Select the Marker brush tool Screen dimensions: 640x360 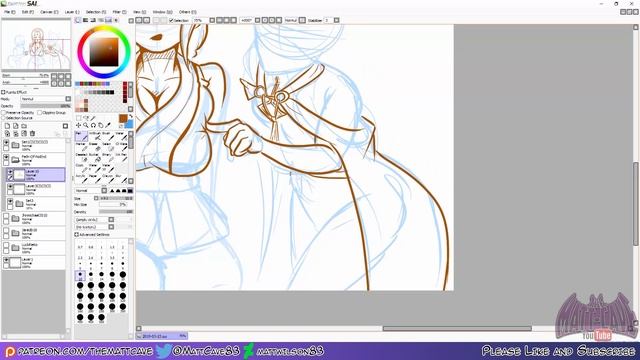[81, 147]
